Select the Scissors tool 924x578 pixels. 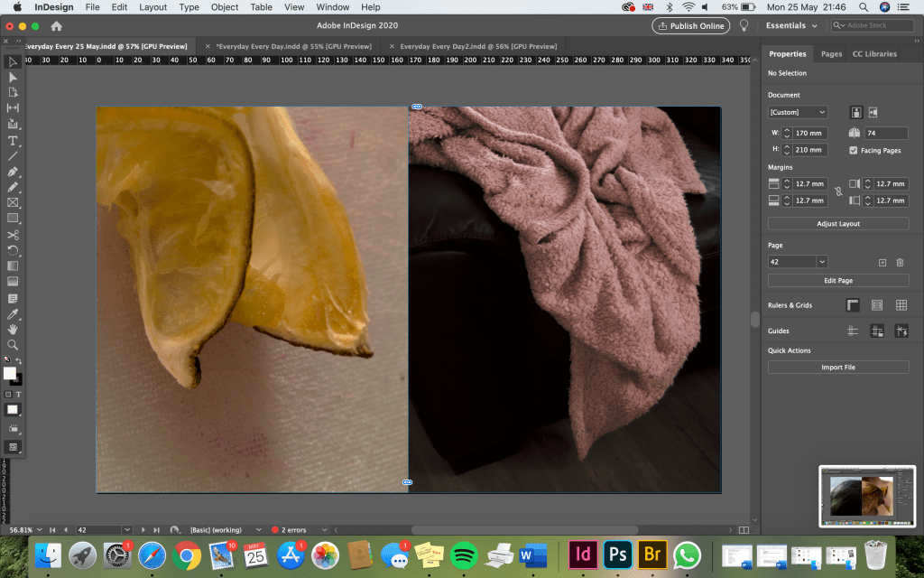coord(13,235)
